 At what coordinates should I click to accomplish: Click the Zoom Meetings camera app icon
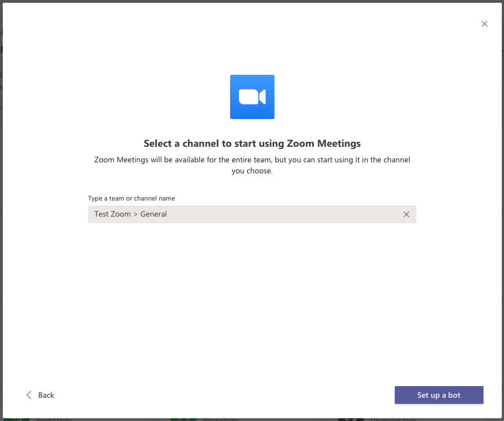click(252, 96)
